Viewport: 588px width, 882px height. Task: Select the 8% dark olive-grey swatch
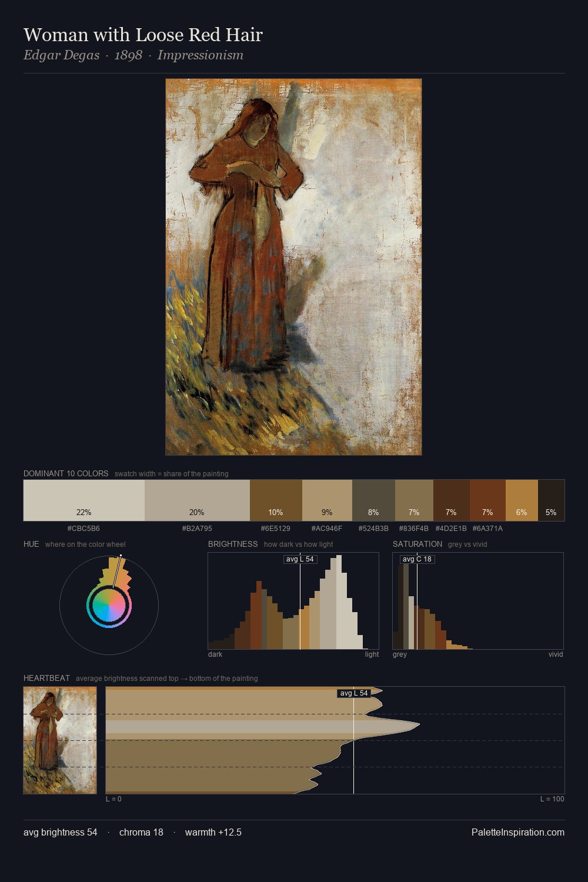(373, 500)
